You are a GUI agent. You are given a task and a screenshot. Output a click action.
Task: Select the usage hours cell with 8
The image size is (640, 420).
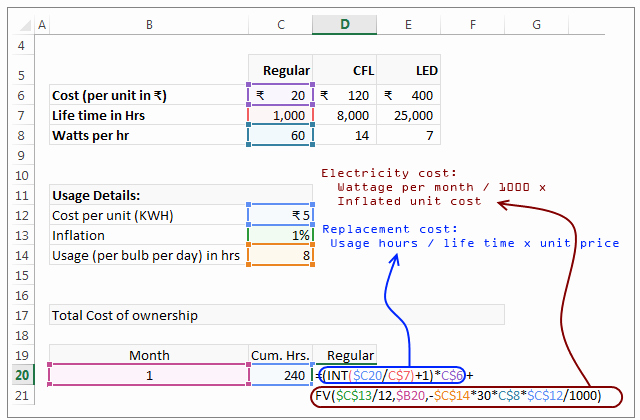tap(280, 255)
